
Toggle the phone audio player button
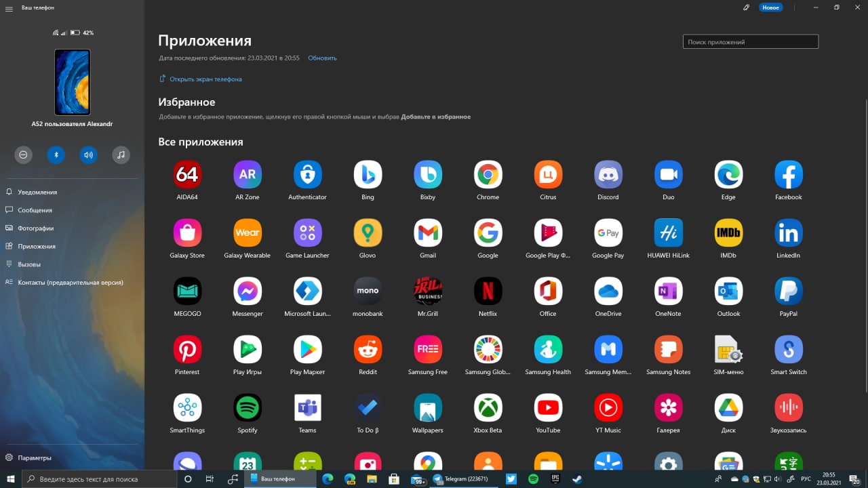click(x=121, y=155)
